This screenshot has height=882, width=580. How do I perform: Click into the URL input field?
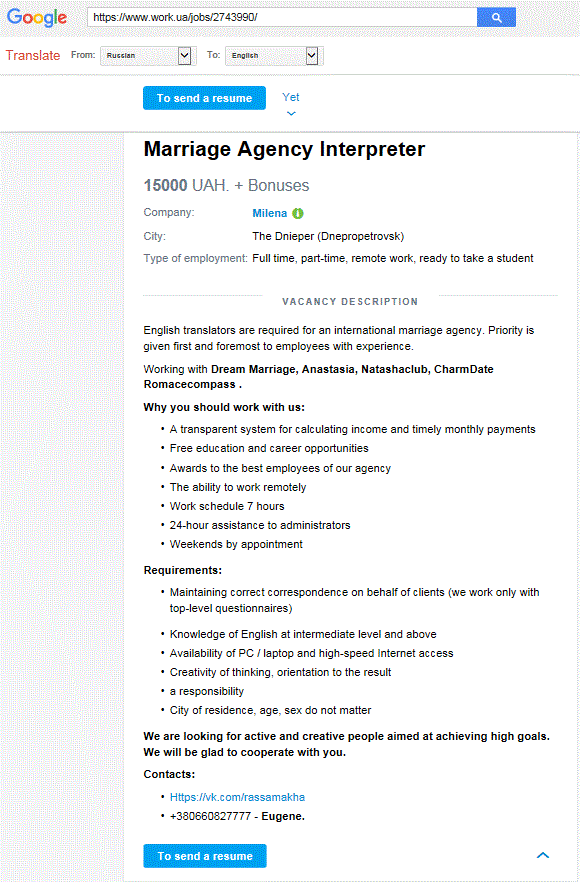pyautogui.click(x=282, y=17)
